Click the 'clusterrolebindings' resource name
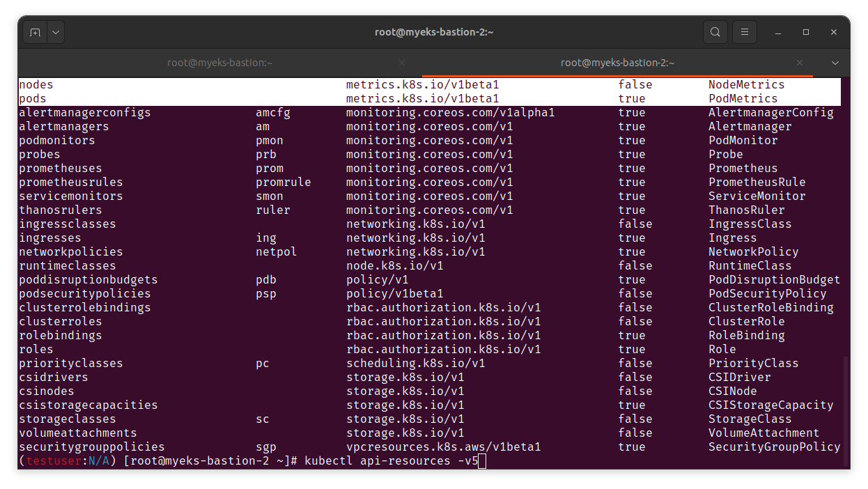 tap(85, 307)
